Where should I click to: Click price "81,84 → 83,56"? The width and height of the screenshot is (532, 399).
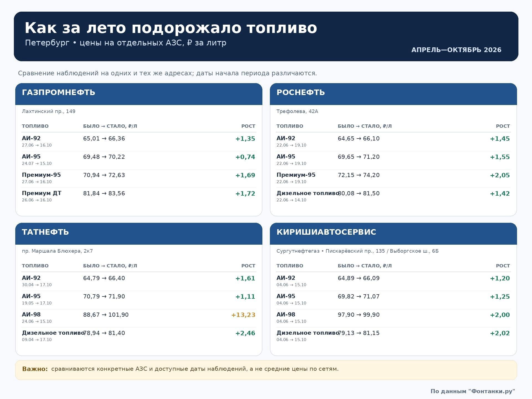104,193
